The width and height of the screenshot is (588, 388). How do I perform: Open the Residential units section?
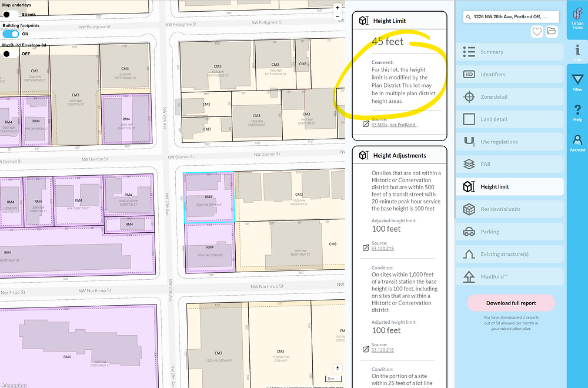510,209
